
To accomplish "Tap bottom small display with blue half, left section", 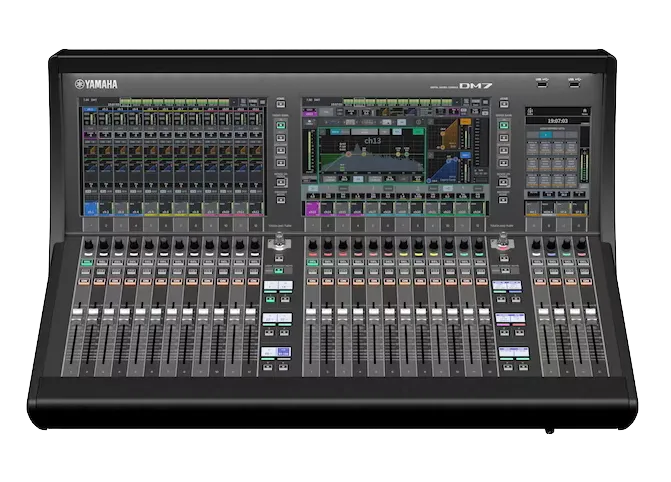I will pos(276,352).
